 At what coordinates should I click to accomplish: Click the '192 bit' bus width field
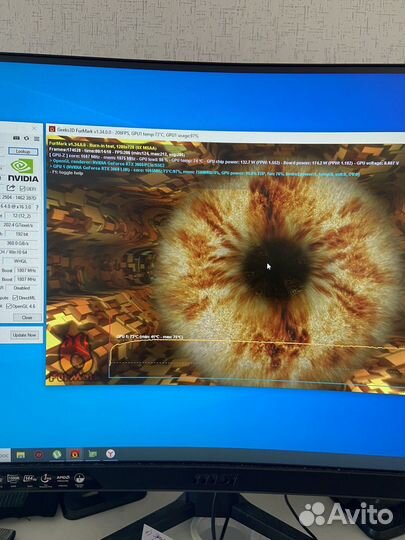click(22, 234)
